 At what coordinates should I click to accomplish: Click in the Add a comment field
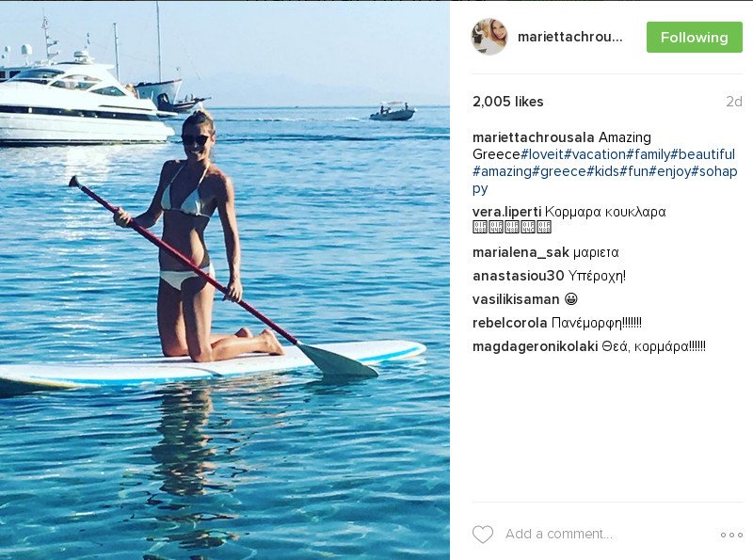602,535
